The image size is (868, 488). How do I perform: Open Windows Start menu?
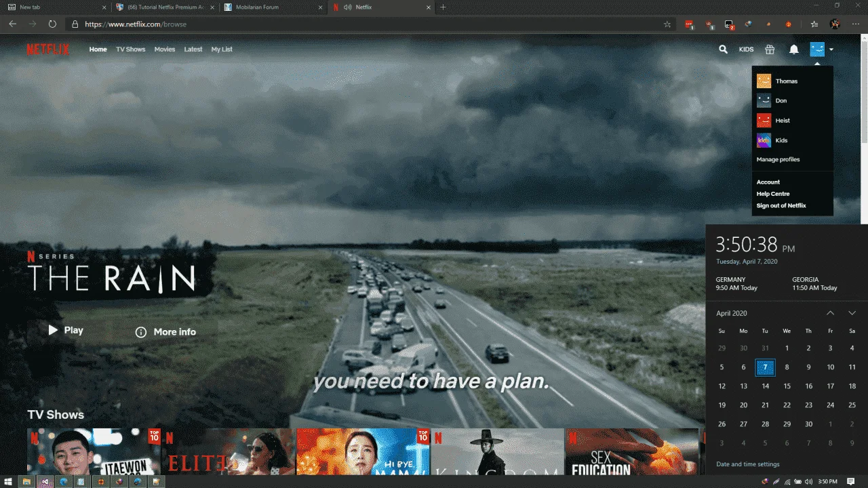coord(9,481)
